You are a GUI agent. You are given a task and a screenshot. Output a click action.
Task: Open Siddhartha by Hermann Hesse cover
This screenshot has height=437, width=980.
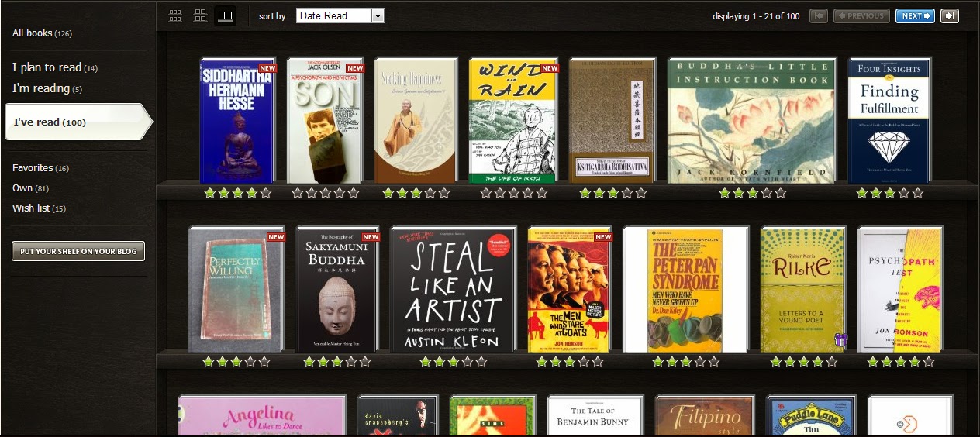click(238, 121)
